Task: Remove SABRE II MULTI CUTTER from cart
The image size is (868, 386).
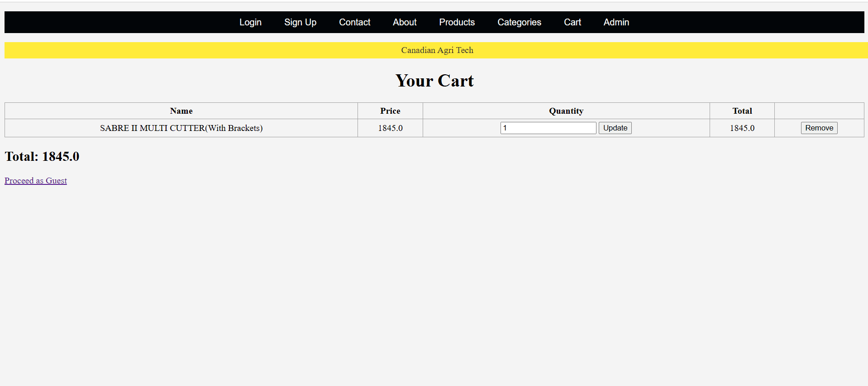Action: coord(819,128)
